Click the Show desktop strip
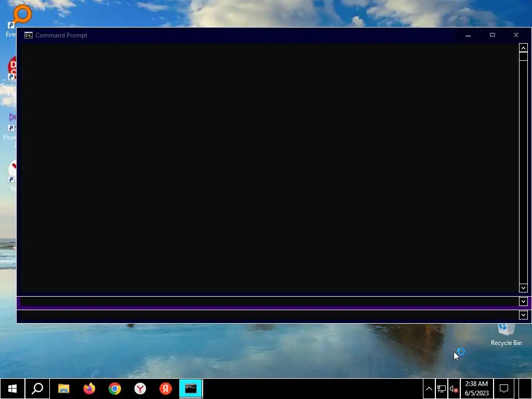Viewport: 532px width, 399px height. click(x=525, y=389)
